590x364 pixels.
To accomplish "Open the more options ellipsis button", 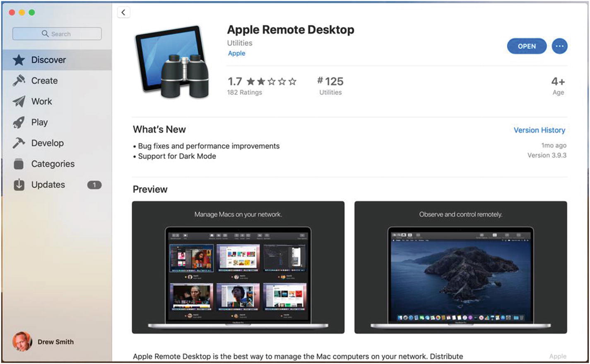I will click(559, 46).
